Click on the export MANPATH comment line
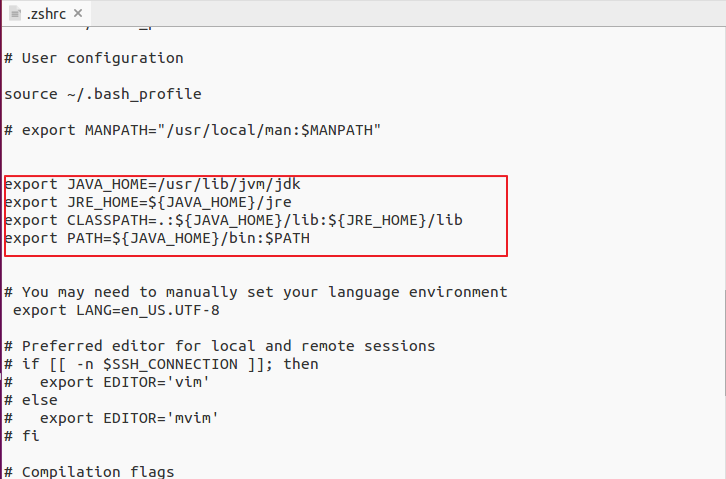 [x=193, y=130]
